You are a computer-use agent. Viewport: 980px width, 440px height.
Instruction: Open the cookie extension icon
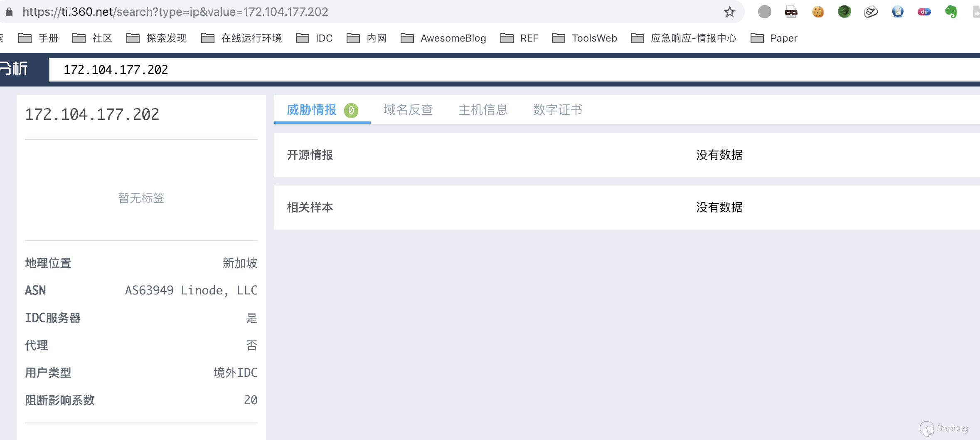pyautogui.click(x=817, y=12)
